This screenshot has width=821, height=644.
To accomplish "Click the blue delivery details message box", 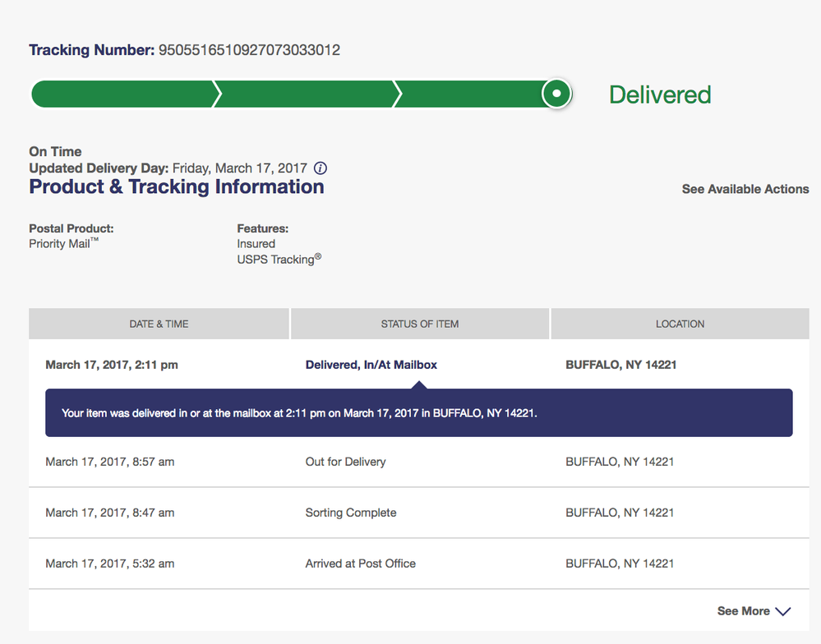I will click(x=419, y=412).
